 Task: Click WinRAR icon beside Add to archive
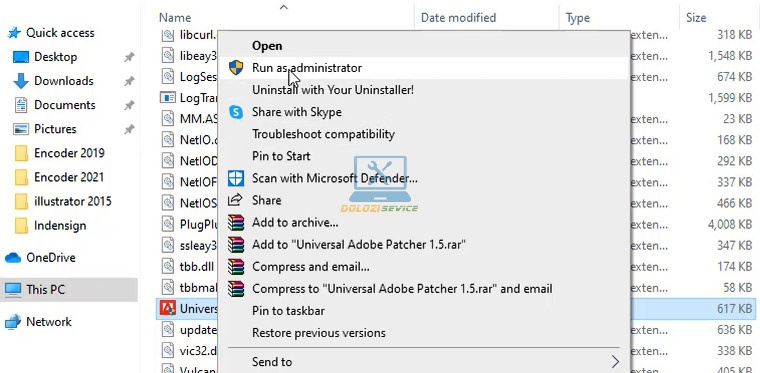[236, 222]
